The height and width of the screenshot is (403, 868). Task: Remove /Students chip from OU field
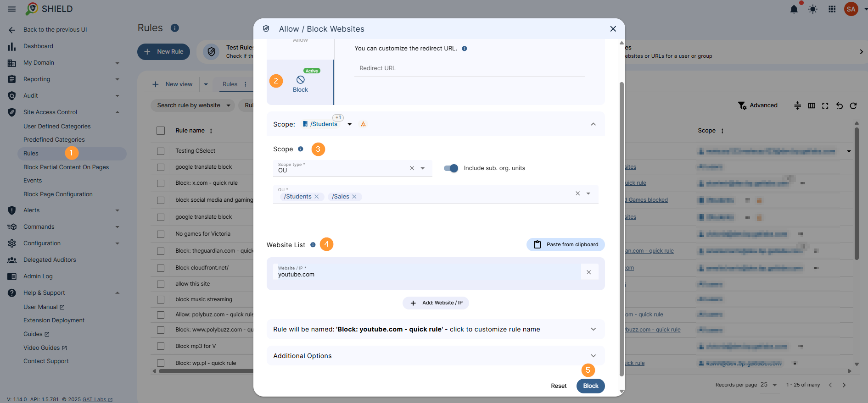coord(316,197)
